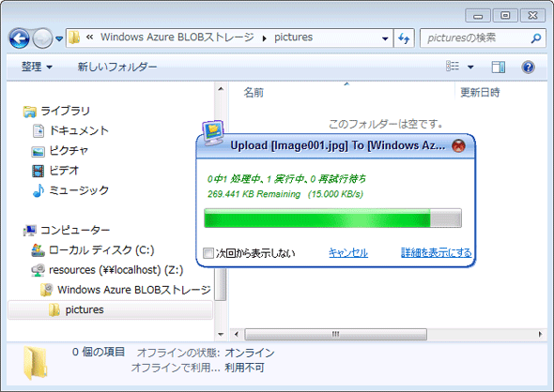Click the navigation pane vertical scrollbar thumb
Screen dimensions: 554x392
[222, 284]
